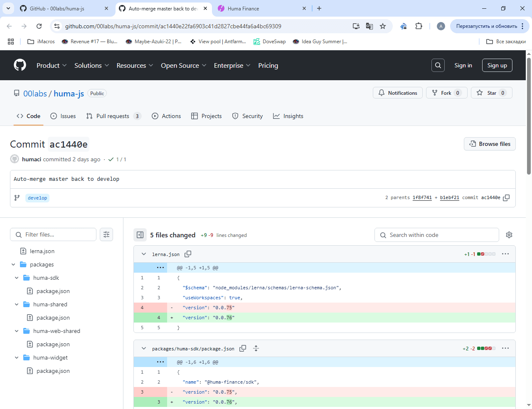
Task: Click in the Search within code field
Action: coord(436,235)
